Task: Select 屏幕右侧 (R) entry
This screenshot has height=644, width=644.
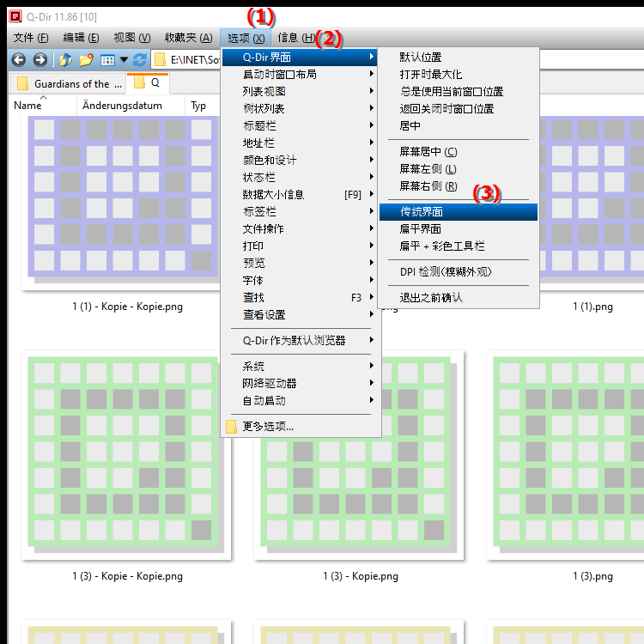Action: 459,186
